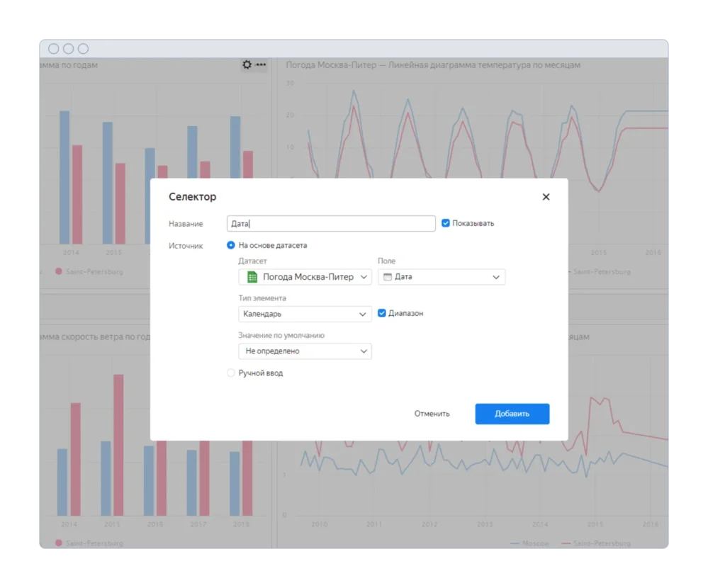Viewport: 708px width, 588px height.
Task: Click the Источник label
Action: point(186,246)
